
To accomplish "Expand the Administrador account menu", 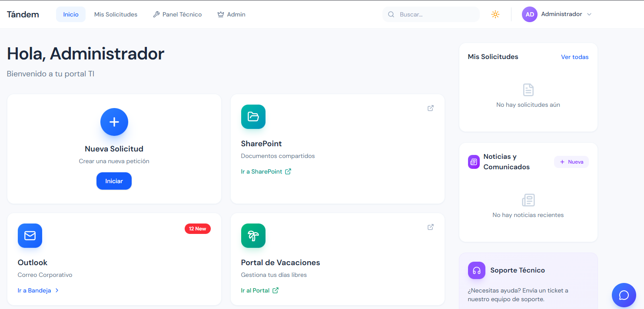I will (589, 14).
